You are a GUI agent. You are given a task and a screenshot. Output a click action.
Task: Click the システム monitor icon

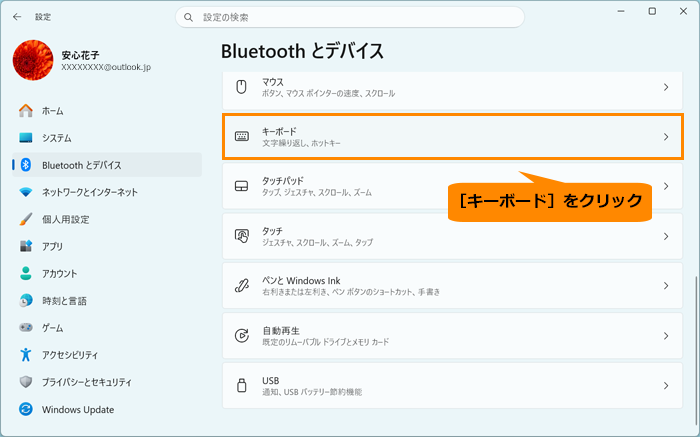[26, 138]
